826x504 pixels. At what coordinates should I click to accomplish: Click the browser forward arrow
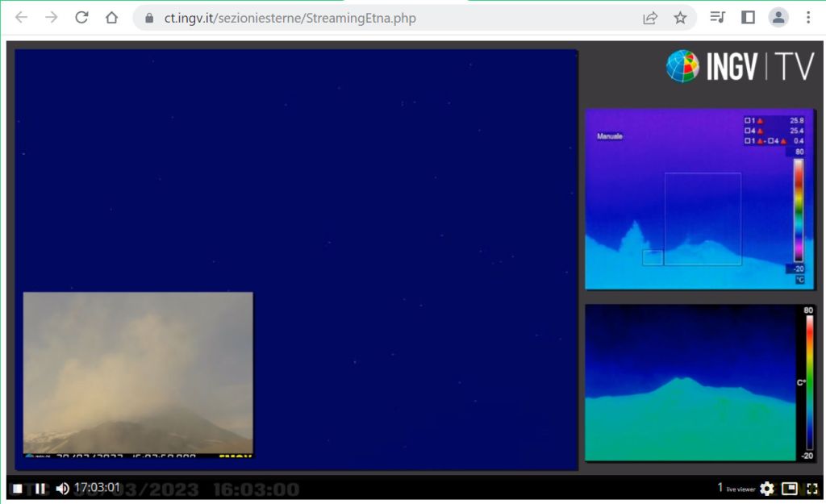coord(52,18)
